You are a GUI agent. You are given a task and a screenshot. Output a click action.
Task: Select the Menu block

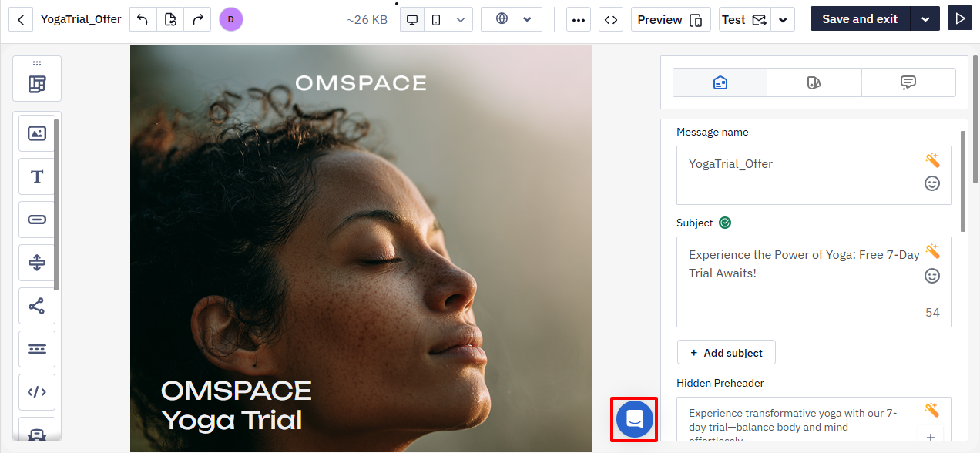tap(37, 349)
